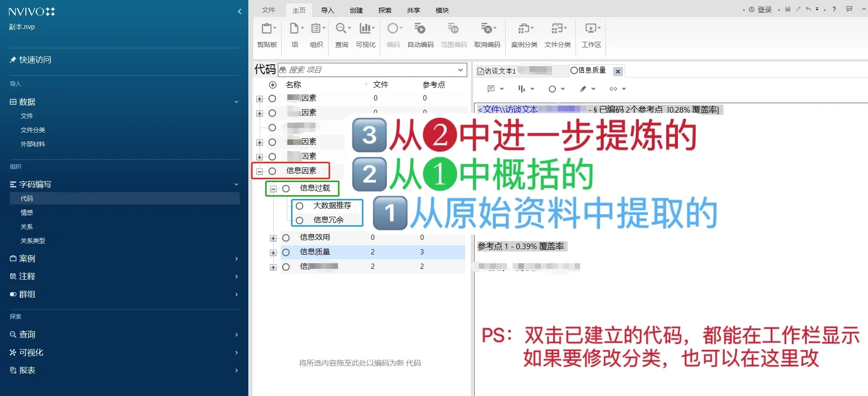Open the 工作区 workspace tool
868x396 pixels.
(591, 35)
